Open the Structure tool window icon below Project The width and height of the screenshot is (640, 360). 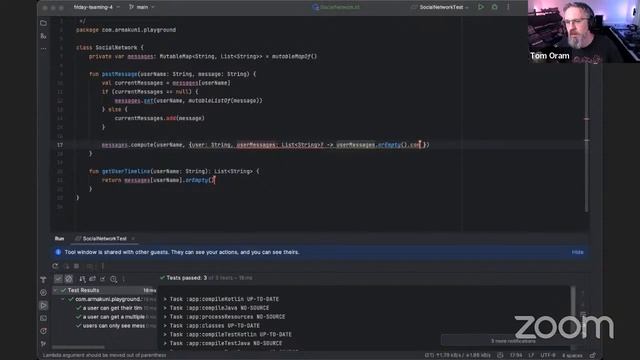pos(44,36)
